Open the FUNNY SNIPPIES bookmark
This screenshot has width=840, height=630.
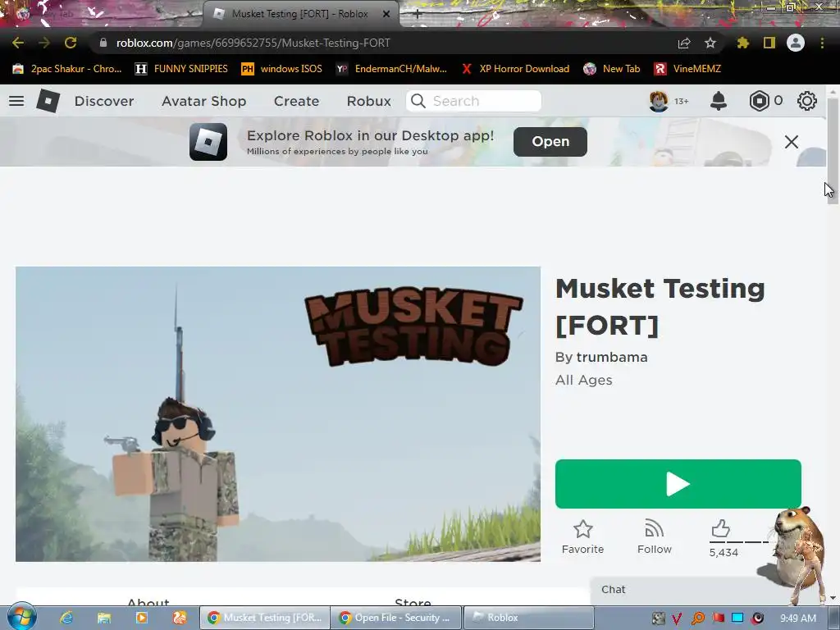coord(181,69)
